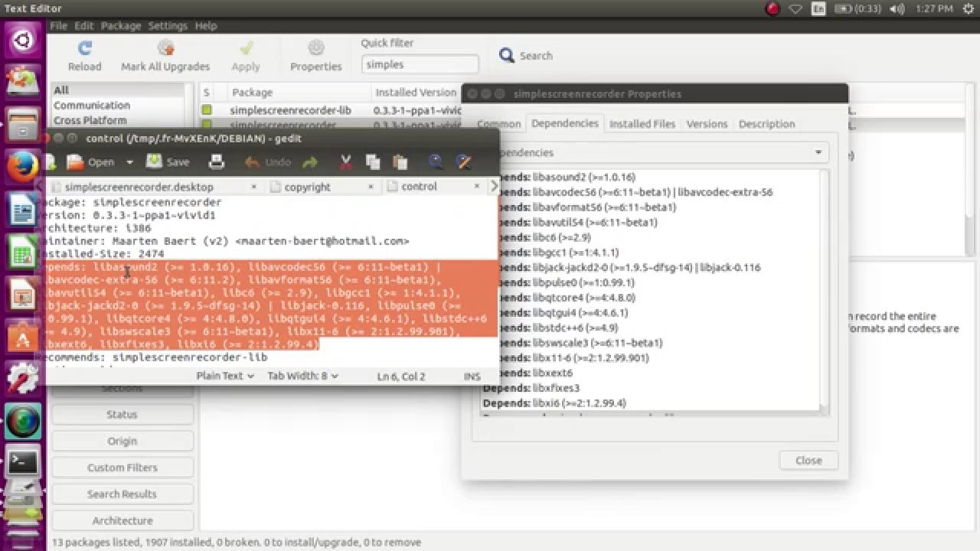This screenshot has width=980, height=551.
Task: Open LibreOffice Calc from the launcher
Action: (23, 251)
